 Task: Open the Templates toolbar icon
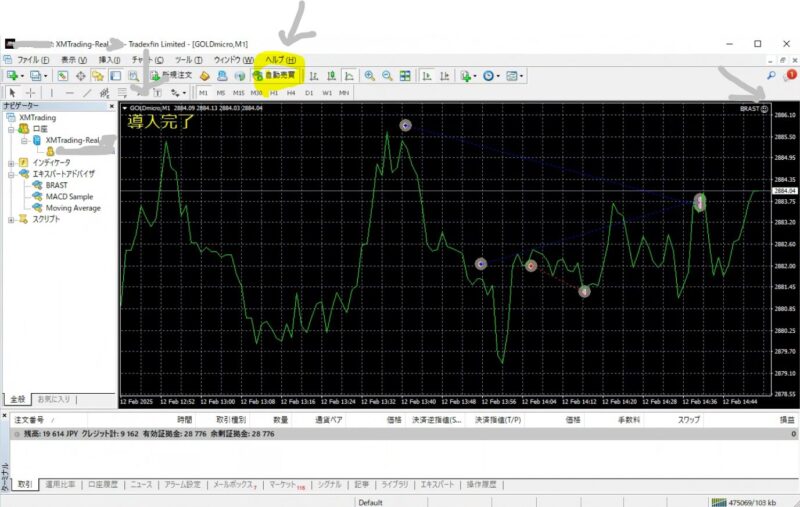coord(511,76)
